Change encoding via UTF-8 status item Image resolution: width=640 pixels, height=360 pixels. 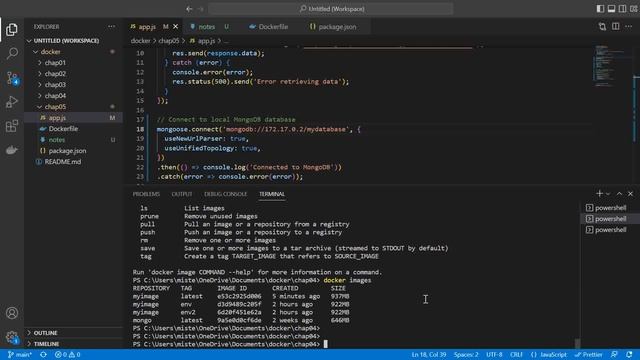tap(494, 355)
